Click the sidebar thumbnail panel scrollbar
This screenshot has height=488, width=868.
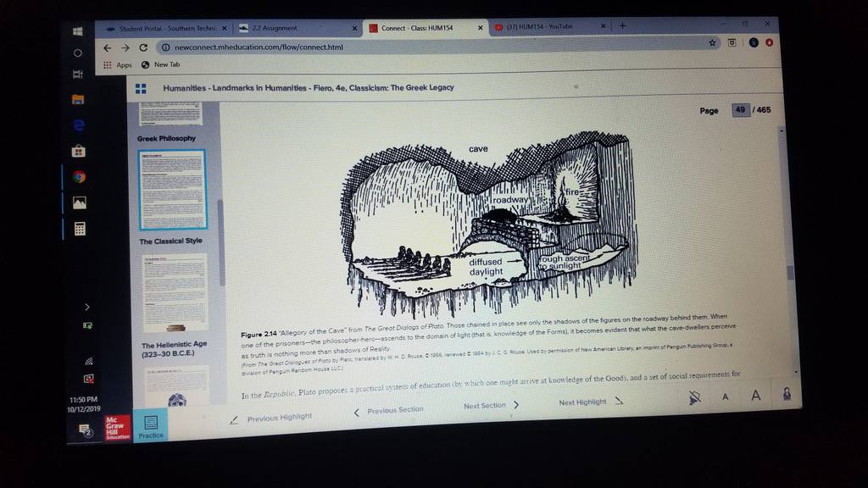click(221, 242)
